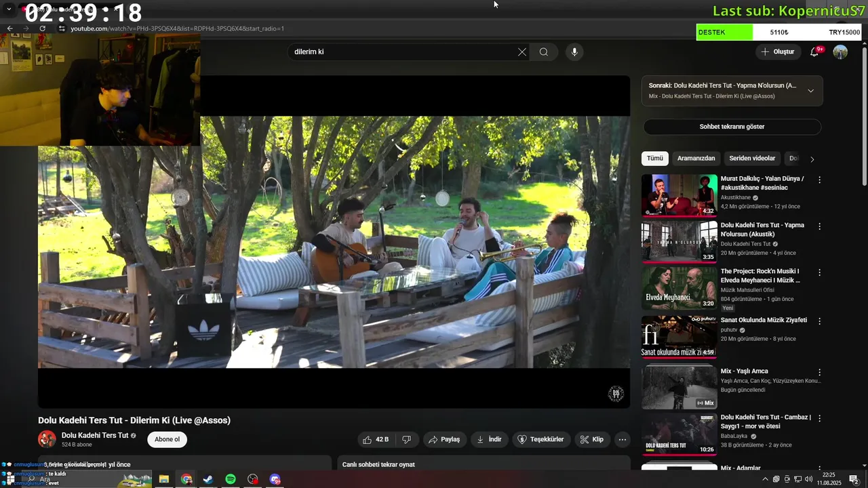Viewport: 868px width, 488px height.
Task: Open the three-dot more actions menu under the video
Action: point(623,439)
